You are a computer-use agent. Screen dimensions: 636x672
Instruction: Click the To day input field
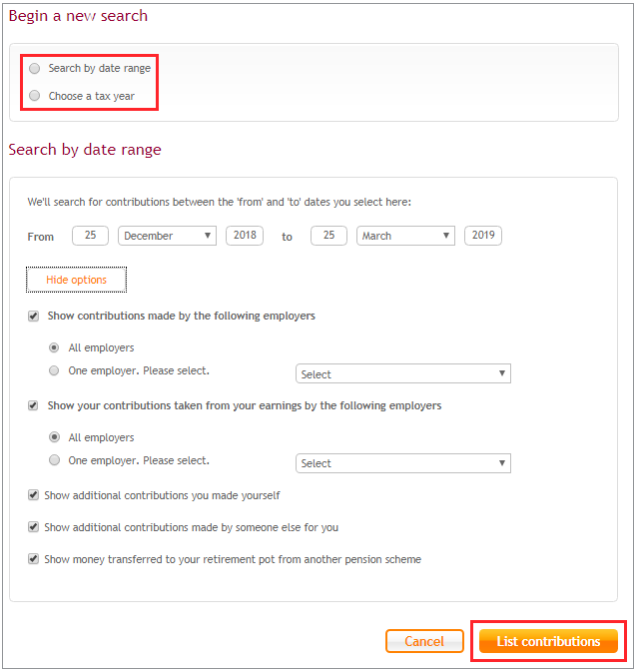point(328,236)
